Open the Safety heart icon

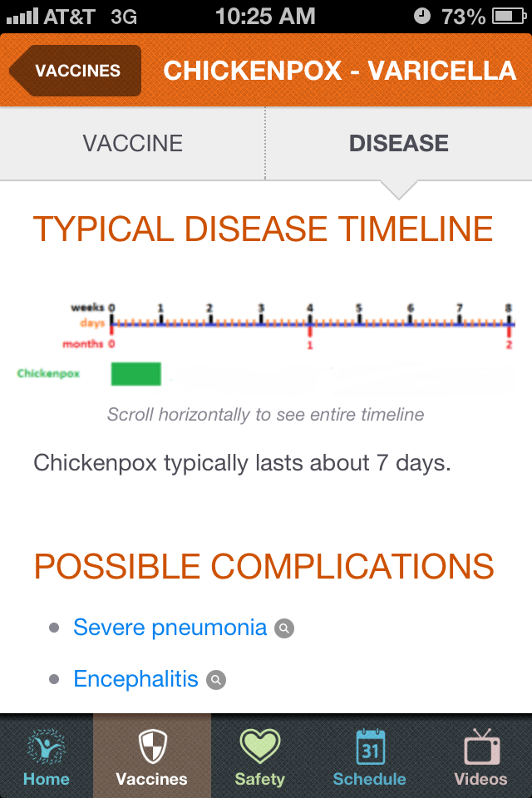pos(259,746)
